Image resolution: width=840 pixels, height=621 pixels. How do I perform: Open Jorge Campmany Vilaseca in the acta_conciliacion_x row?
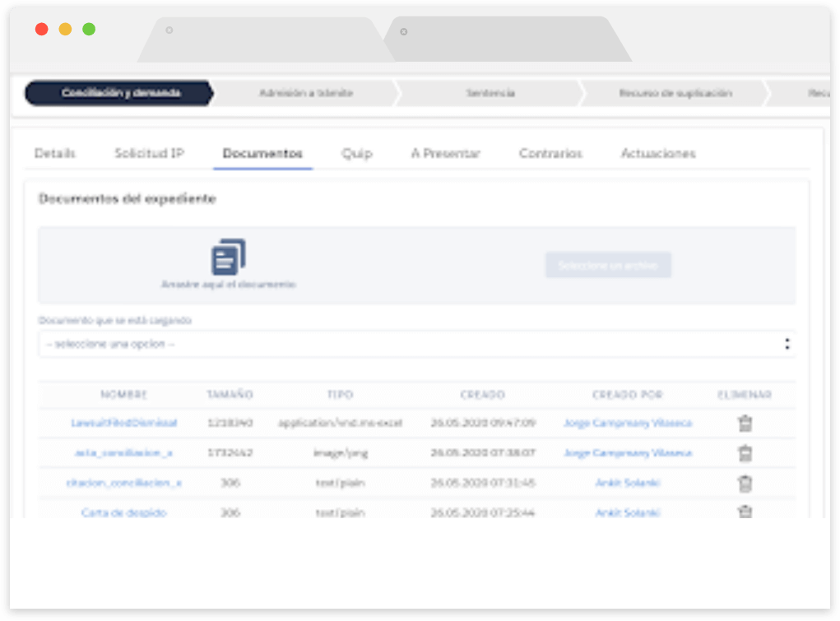pyautogui.click(x=627, y=452)
